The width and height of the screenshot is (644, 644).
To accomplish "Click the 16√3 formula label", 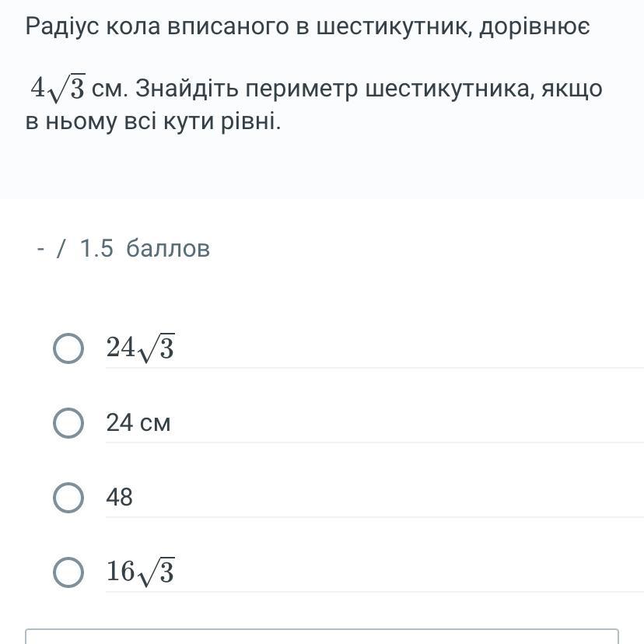I will [x=141, y=572].
